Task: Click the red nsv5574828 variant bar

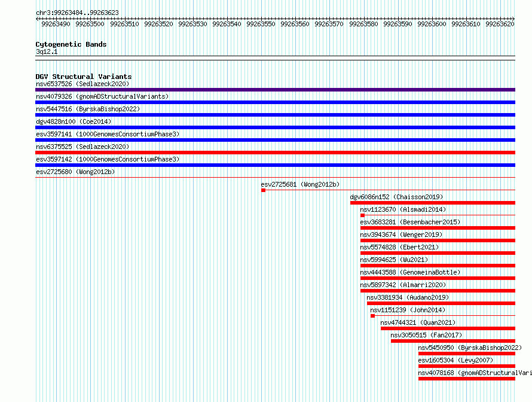Action: click(438, 253)
